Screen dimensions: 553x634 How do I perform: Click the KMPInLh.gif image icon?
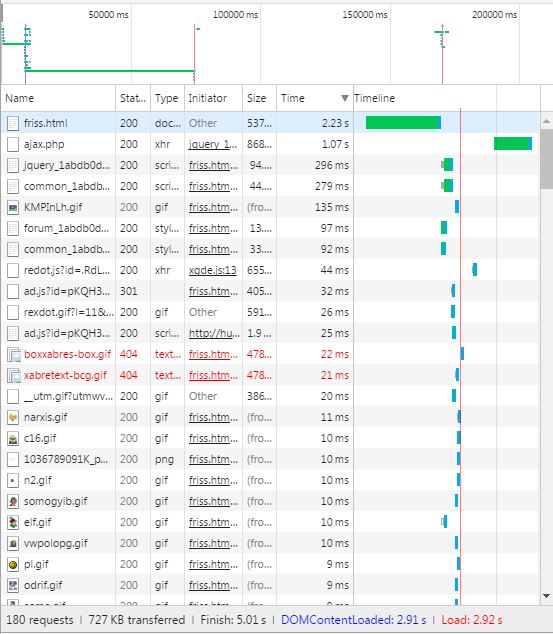tap(13, 207)
